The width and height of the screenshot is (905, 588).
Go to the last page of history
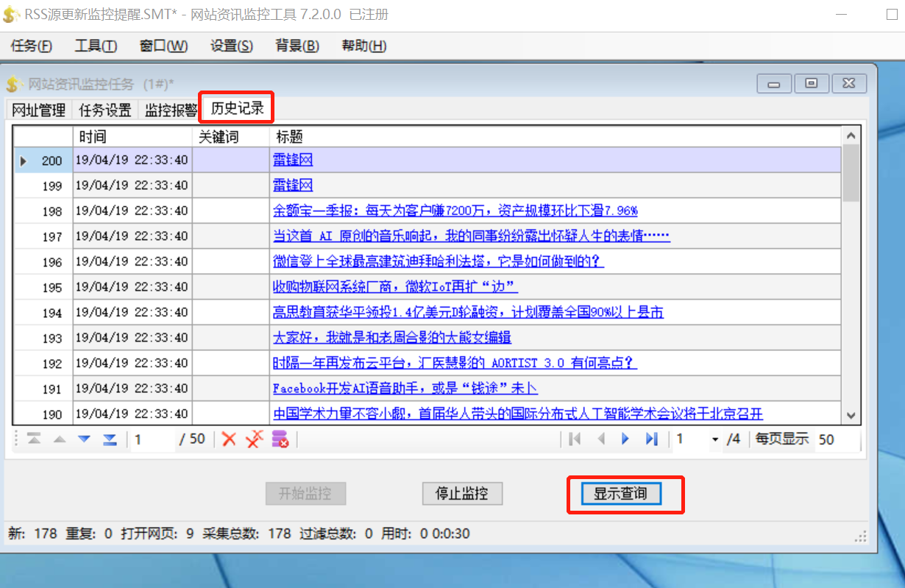tap(651, 439)
